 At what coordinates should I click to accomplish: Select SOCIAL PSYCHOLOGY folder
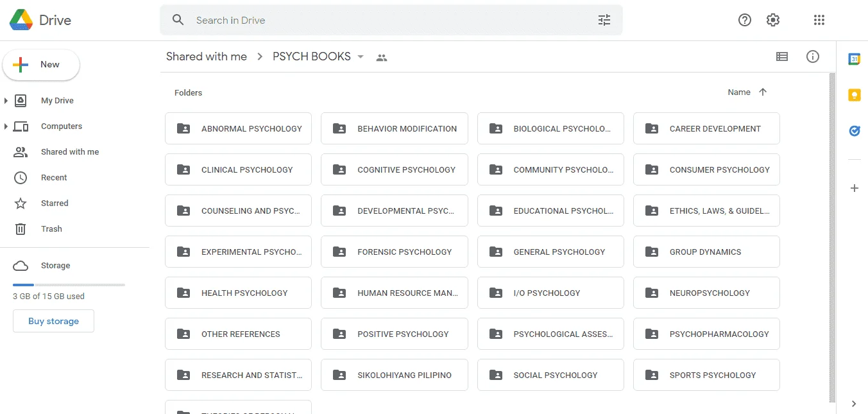[550, 375]
